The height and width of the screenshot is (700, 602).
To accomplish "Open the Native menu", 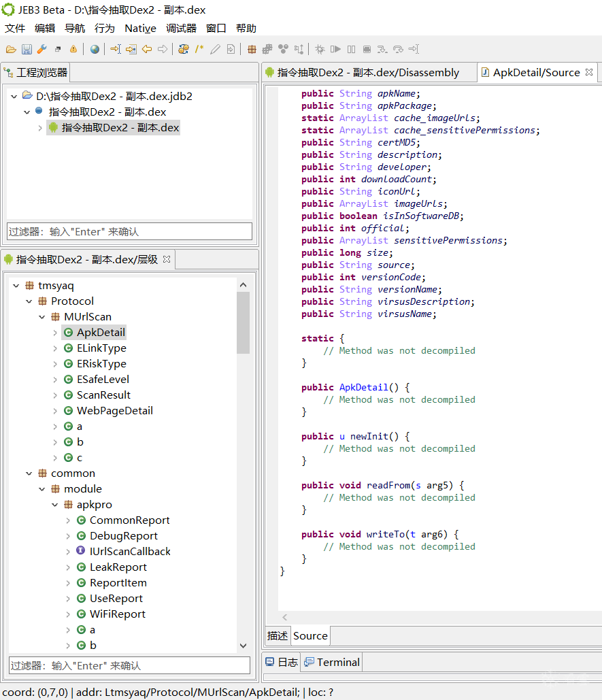I will 141,29.
